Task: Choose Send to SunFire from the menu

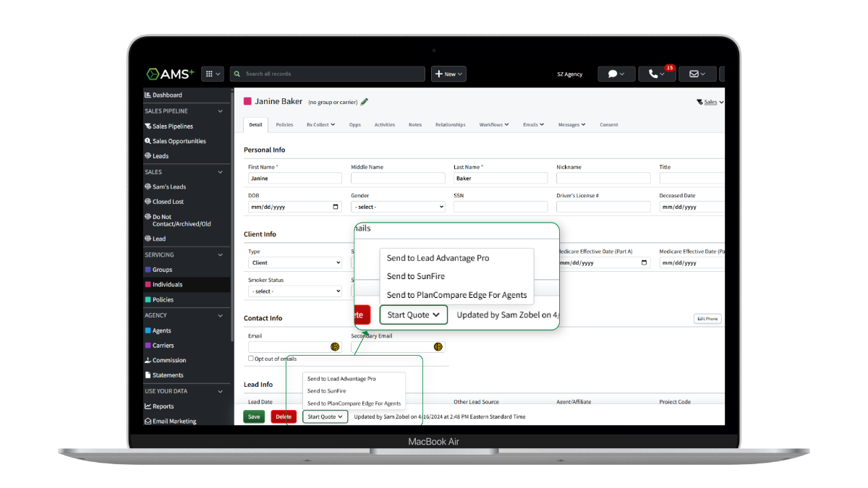Action: 416,275
